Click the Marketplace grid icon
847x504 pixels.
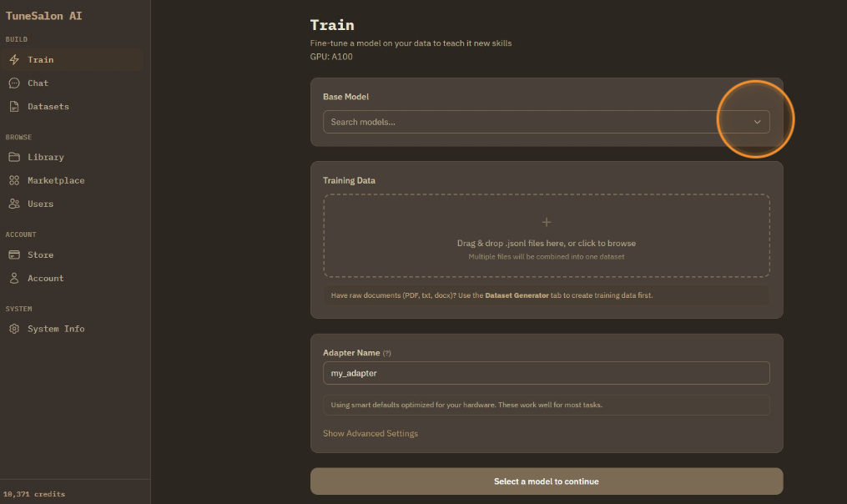[14, 180]
